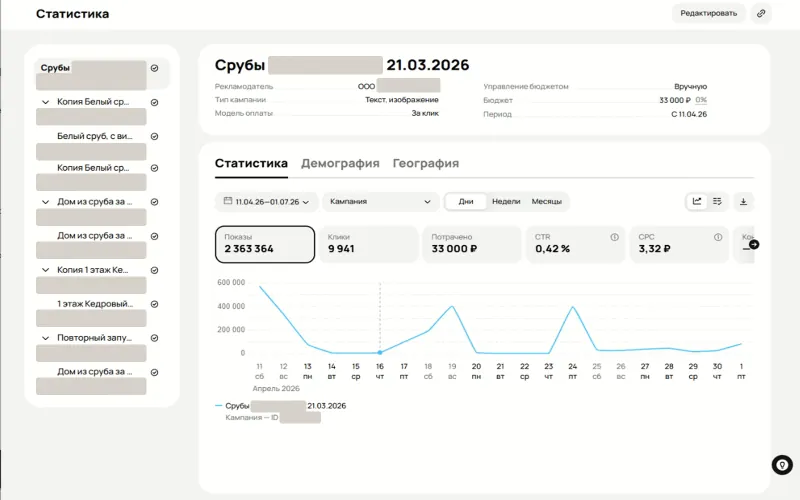This screenshot has height=500, width=800.
Task: Click status check icon for Срубы campaign
Action: point(154,68)
